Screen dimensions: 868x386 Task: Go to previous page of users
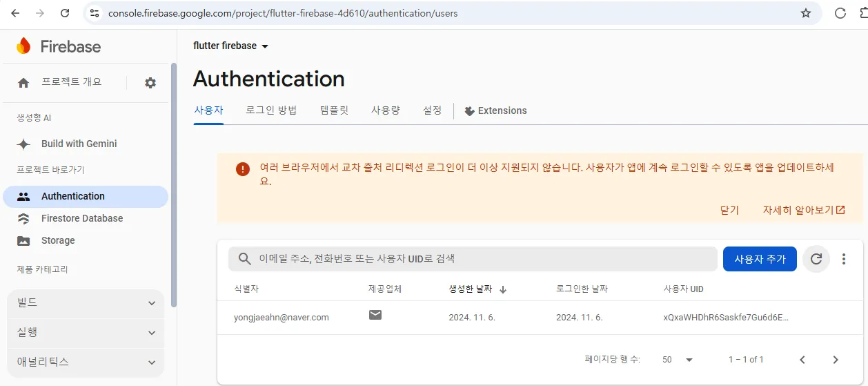point(802,360)
